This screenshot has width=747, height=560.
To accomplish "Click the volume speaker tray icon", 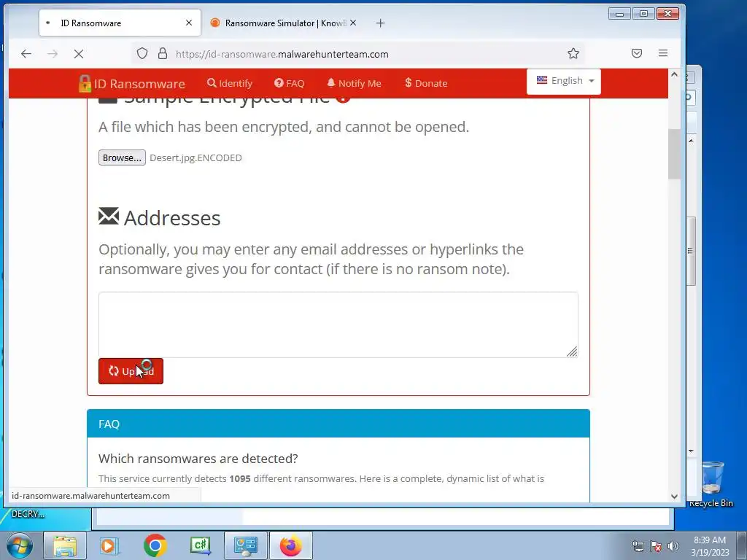I will click(x=673, y=546).
